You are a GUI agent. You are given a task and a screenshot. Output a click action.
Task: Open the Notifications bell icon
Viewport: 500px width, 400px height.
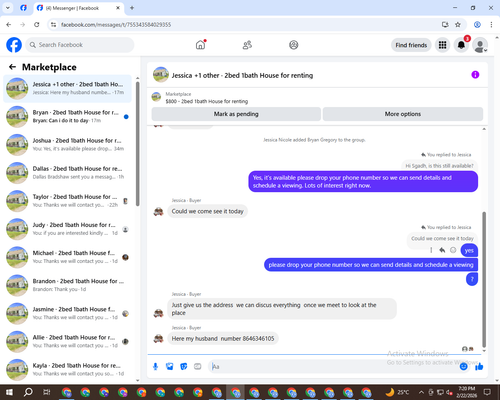point(461,45)
